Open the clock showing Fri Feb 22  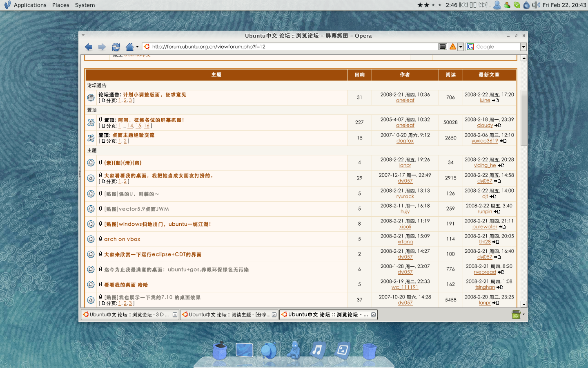[x=564, y=5]
